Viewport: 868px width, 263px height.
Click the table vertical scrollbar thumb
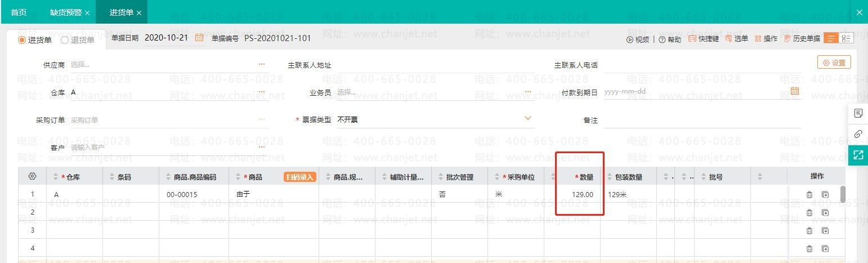[x=843, y=194]
